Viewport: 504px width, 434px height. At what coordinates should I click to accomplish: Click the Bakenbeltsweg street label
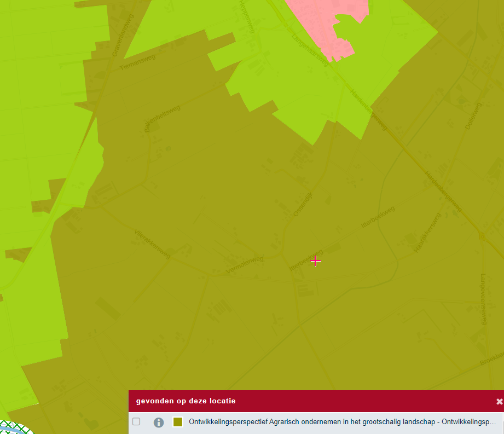tap(162, 118)
